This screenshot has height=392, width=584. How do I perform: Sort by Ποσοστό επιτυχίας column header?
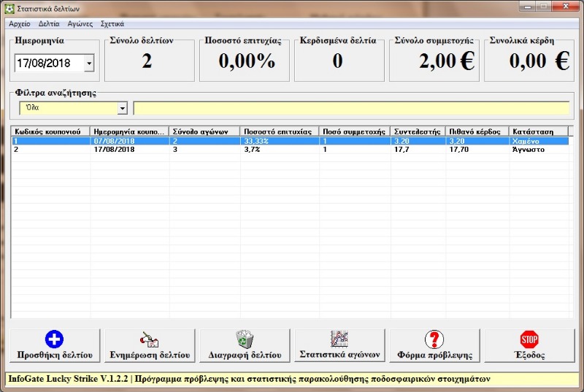[280, 131]
